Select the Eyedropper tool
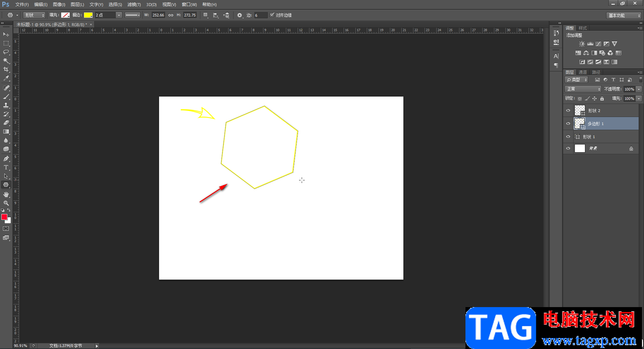 pyautogui.click(x=6, y=78)
